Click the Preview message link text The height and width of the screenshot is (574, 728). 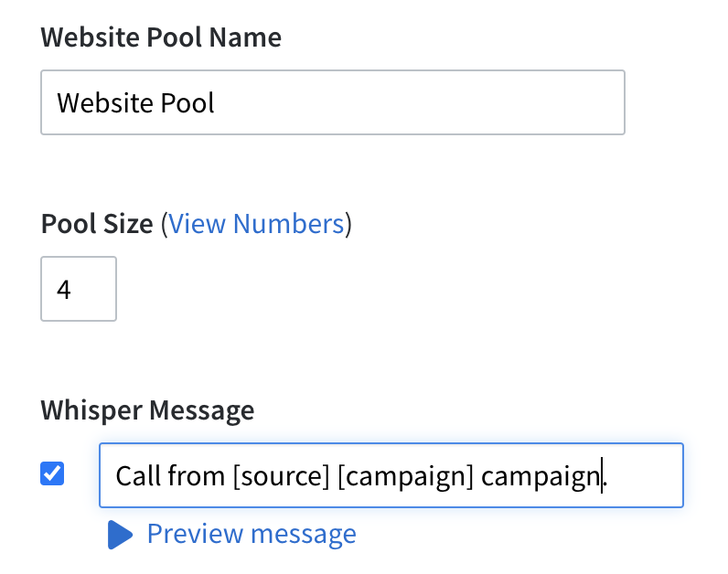(x=252, y=534)
